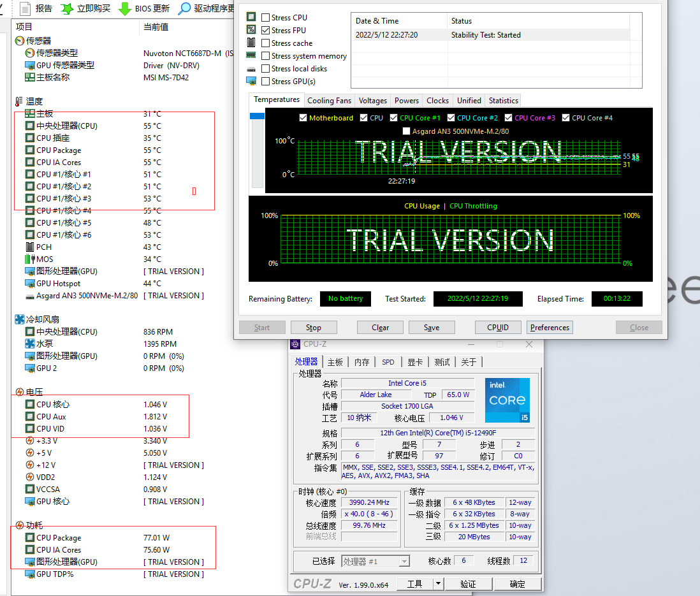
Task: Click the BIOS update green arrow icon
Action: [x=125, y=8]
